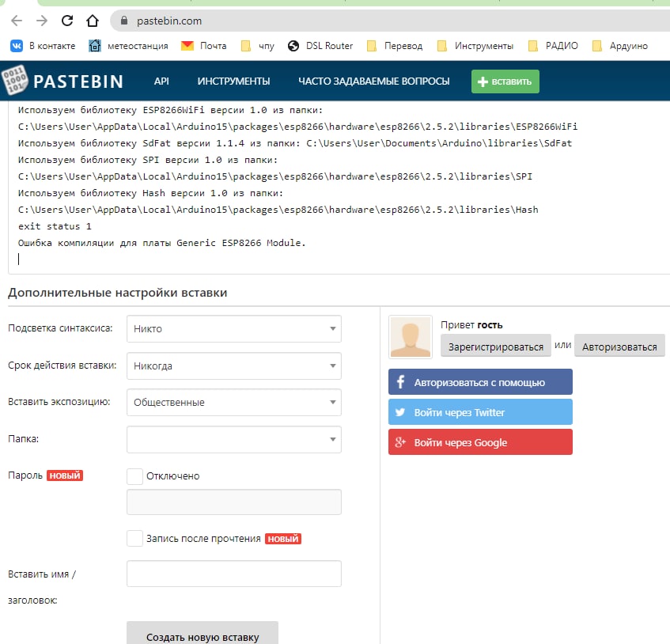Click the lock icon in address bar
The height and width of the screenshot is (644, 670).
point(124,21)
